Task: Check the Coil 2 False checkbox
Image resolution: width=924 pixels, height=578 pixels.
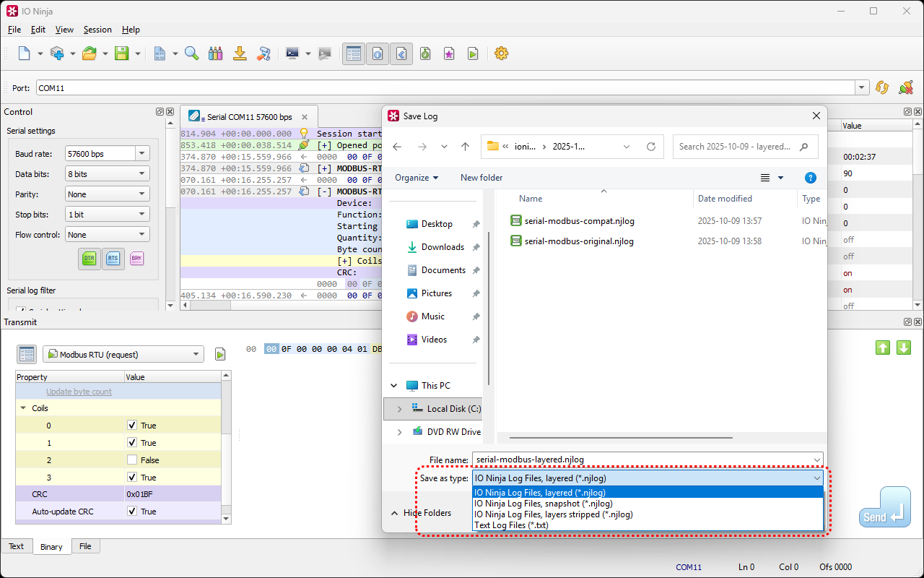Action: [x=132, y=460]
